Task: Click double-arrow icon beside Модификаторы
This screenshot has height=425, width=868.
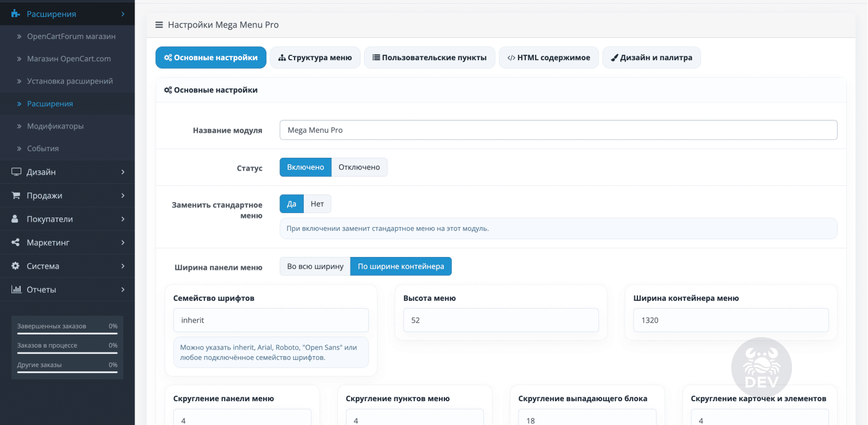Action: pyautogui.click(x=19, y=126)
